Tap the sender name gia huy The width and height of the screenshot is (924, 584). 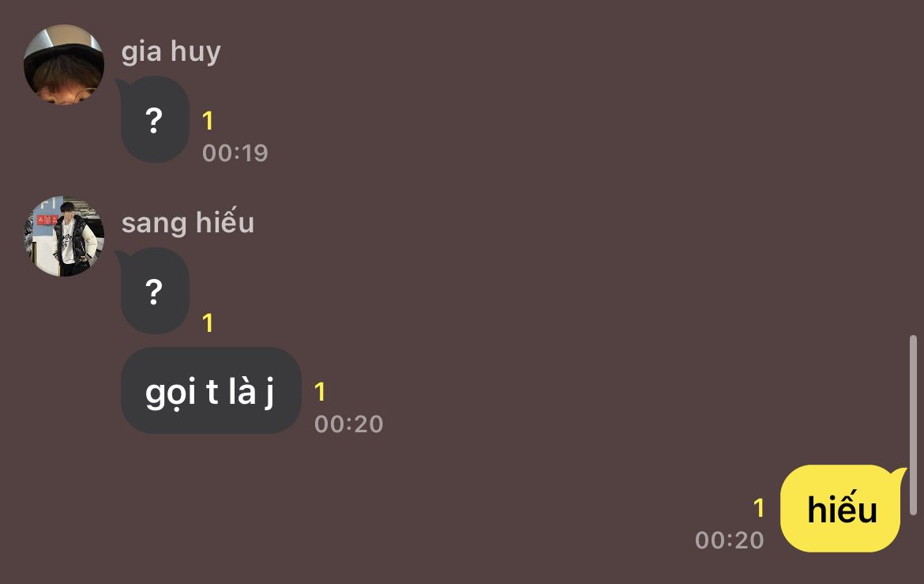click(171, 52)
